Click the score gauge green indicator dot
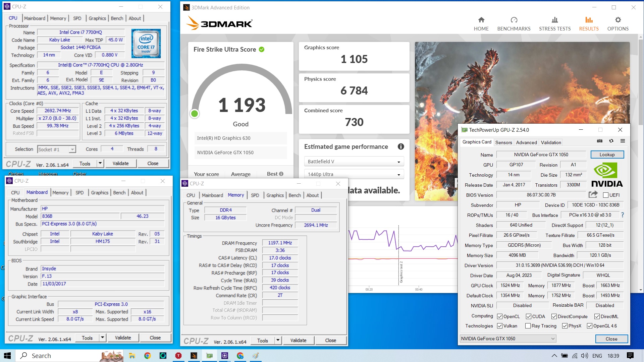The height and width of the screenshot is (362, 644). 195,114
